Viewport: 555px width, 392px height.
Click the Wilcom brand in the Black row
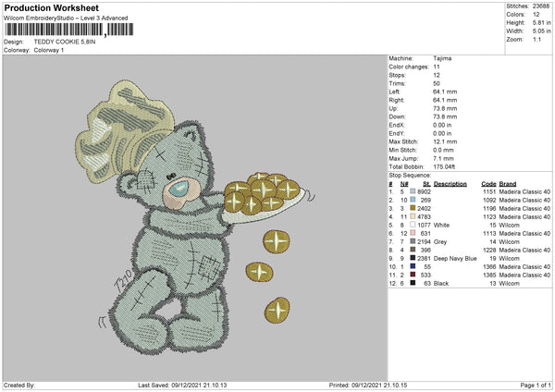tap(510, 284)
